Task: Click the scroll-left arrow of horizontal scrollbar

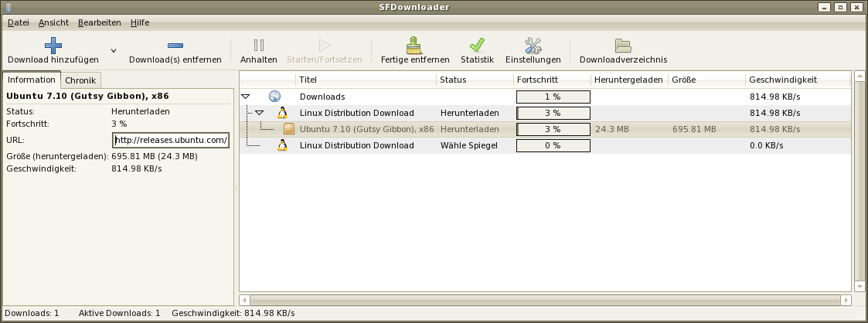Action: [x=244, y=300]
